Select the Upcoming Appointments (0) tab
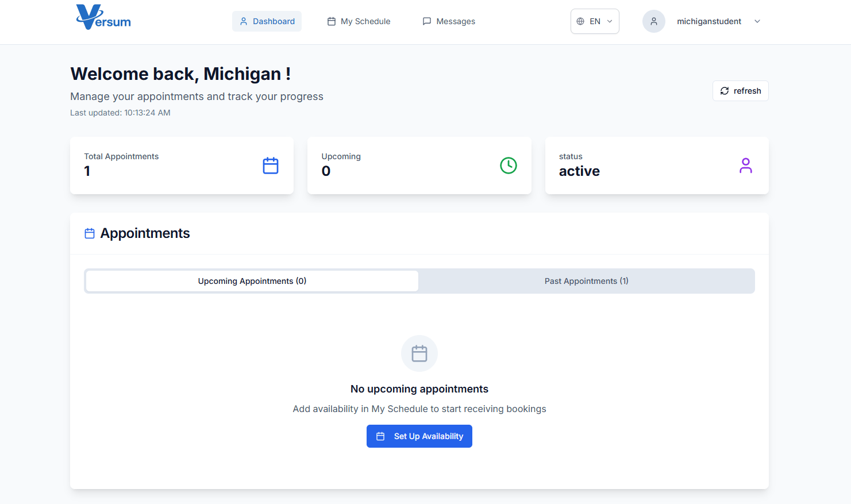This screenshot has height=504, width=851. [252, 281]
